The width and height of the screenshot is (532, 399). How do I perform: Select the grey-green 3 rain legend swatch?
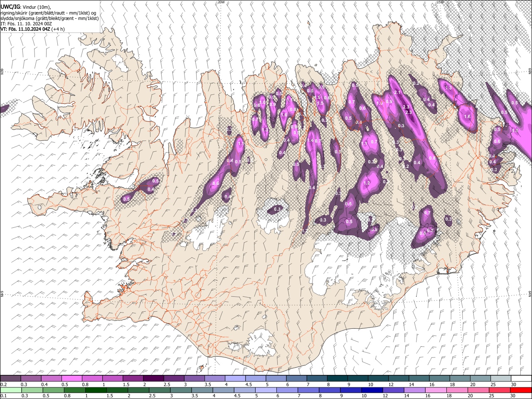pos(181,390)
